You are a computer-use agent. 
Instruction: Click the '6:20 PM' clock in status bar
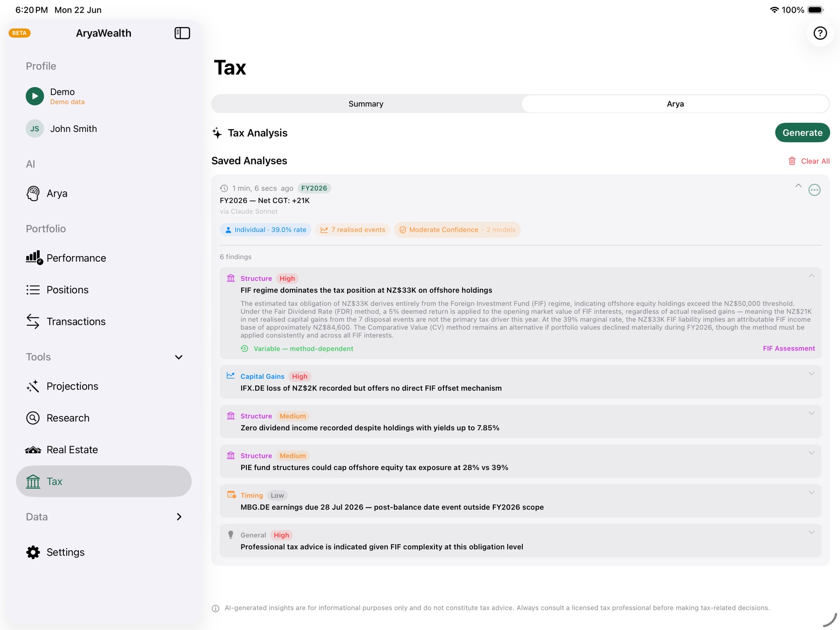point(31,10)
